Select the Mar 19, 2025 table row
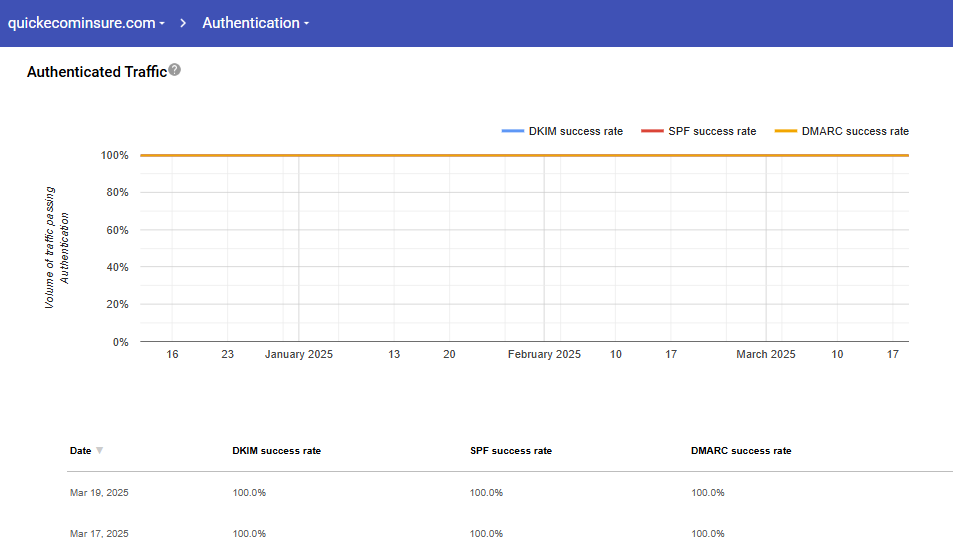Viewport: 953px width, 560px height. [x=99, y=492]
